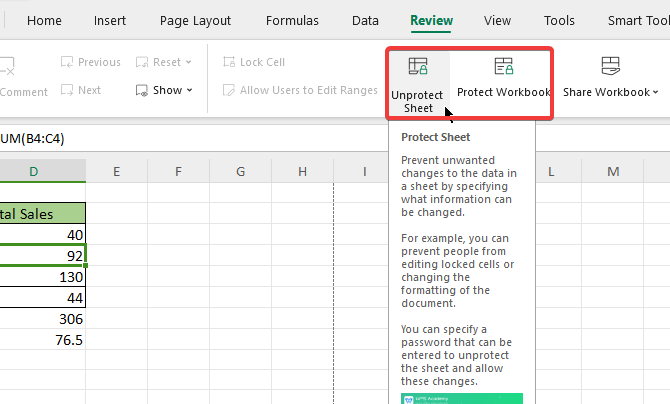Viewport: 670px width, 404px height.
Task: Click the Protect Workbook icon
Action: [x=504, y=67]
